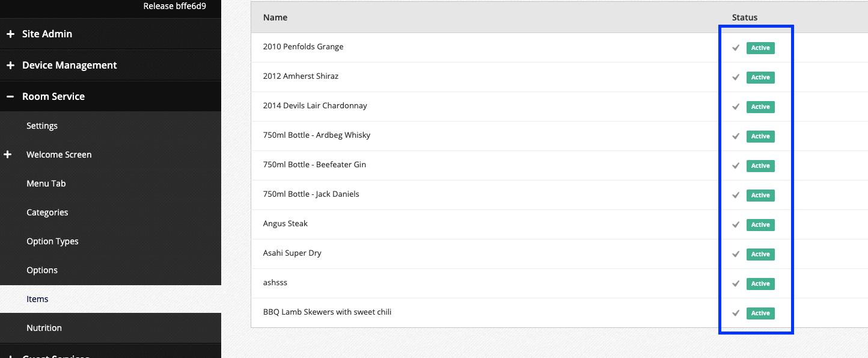Screen dimensions: 868x358
Task: Click checkmark icon beside 2012 Amherst Shiraz
Action: (x=735, y=78)
